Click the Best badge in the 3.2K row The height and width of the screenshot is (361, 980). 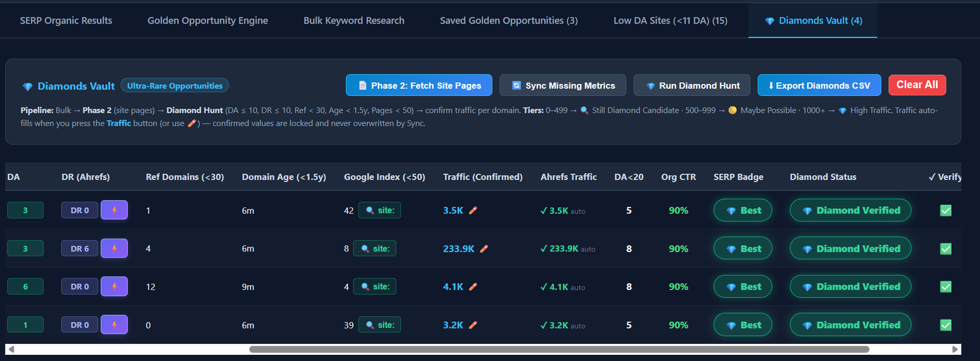coord(743,325)
